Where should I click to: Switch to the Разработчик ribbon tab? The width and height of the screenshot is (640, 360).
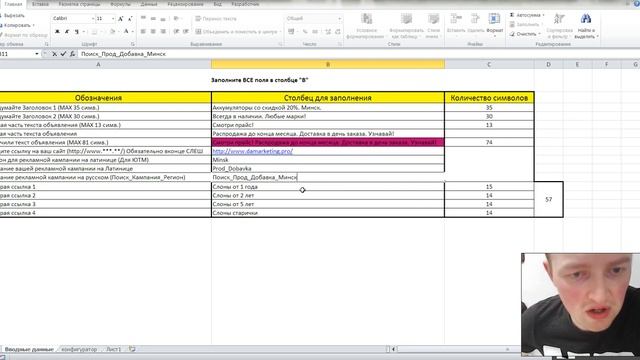point(245,4)
